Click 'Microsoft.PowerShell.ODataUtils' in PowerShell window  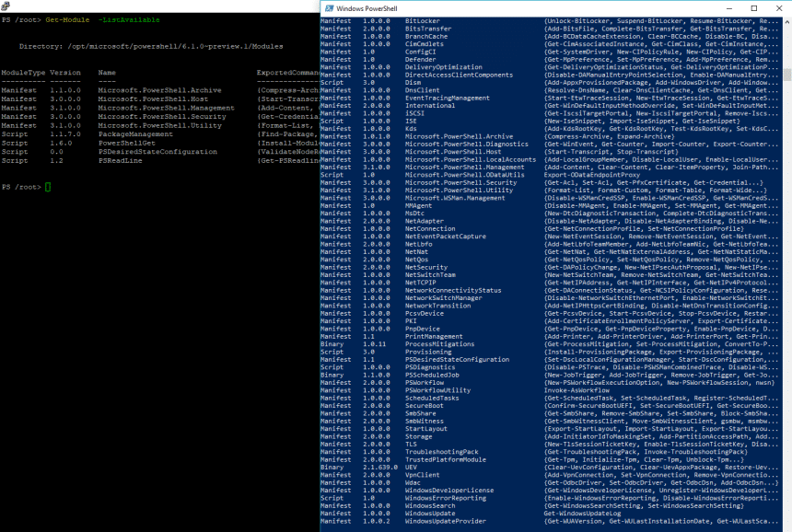(465, 175)
